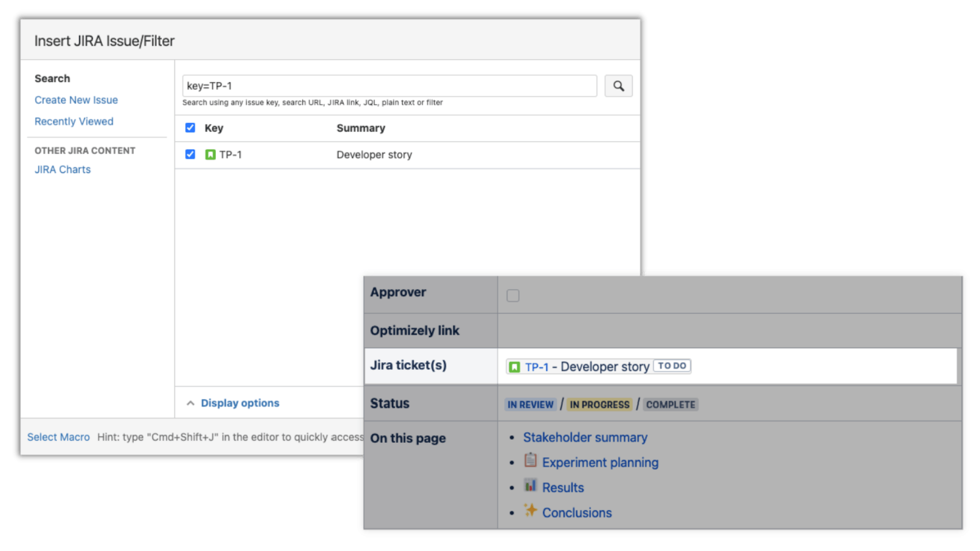Expand Display options
This screenshot has width=980, height=551.
[x=240, y=403]
